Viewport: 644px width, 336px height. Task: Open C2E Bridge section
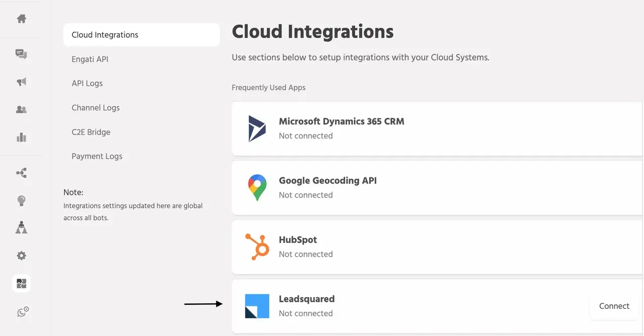click(x=91, y=132)
